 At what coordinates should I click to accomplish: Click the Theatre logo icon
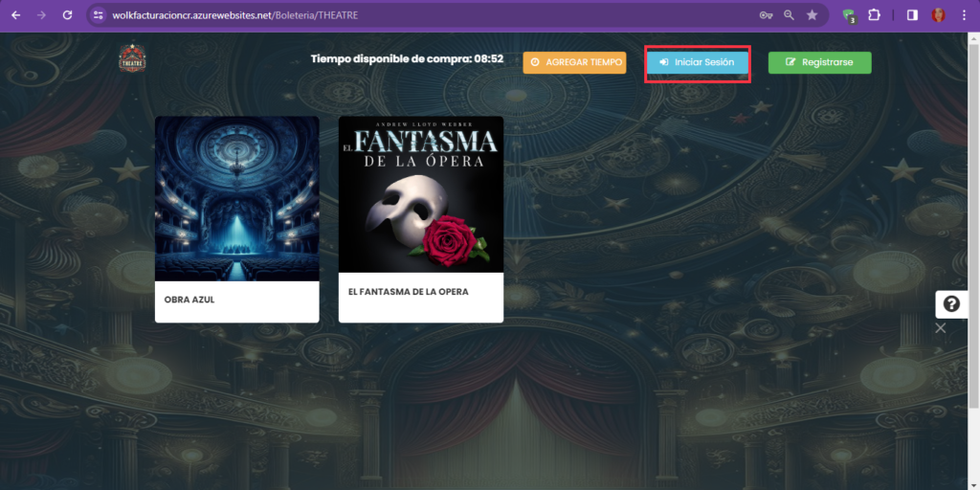tap(132, 60)
